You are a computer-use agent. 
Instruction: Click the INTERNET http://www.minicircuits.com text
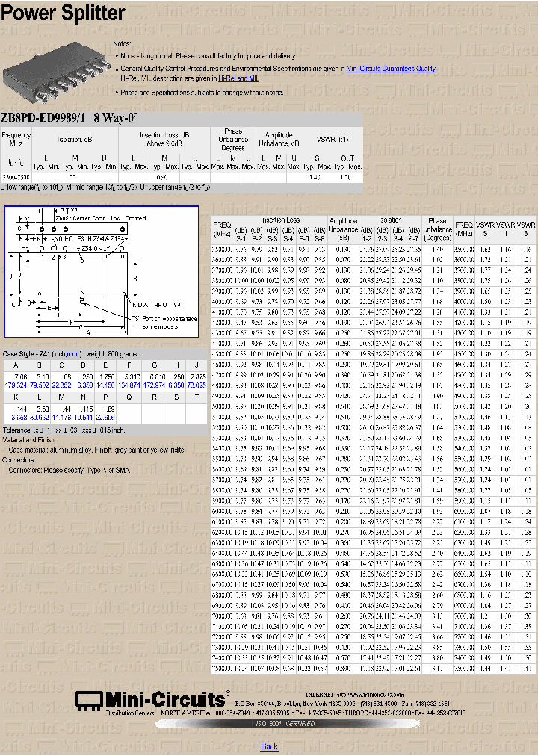point(355,695)
